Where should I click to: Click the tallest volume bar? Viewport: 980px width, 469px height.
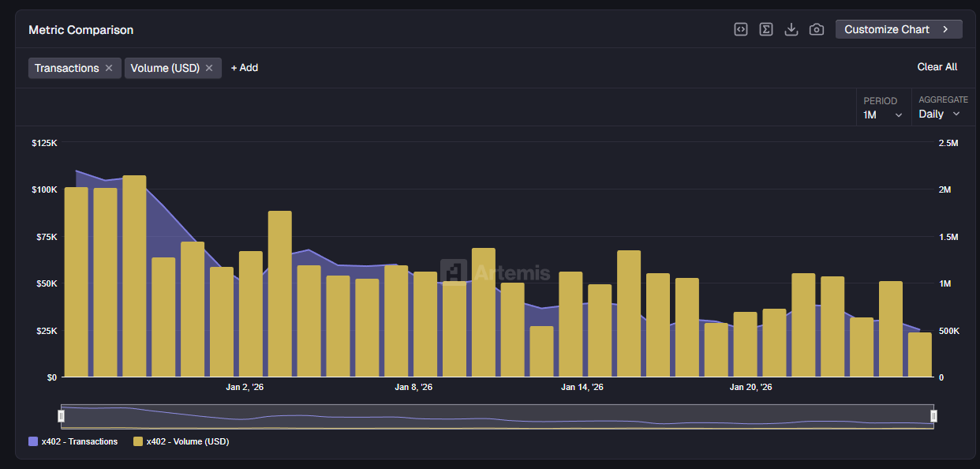pyautogui.click(x=134, y=276)
